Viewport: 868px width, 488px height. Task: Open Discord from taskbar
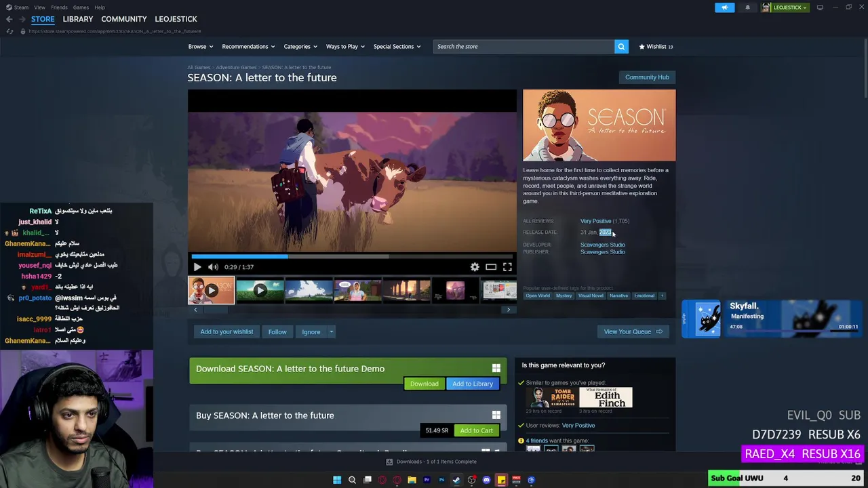(486, 480)
